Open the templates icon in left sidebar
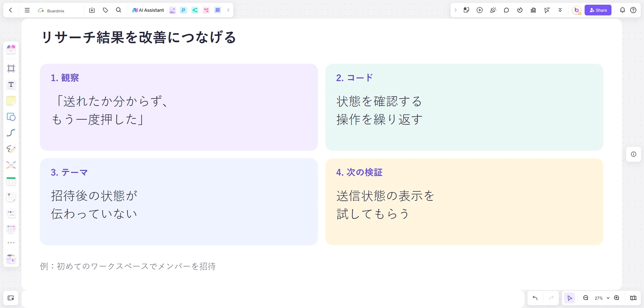 coord(11,49)
